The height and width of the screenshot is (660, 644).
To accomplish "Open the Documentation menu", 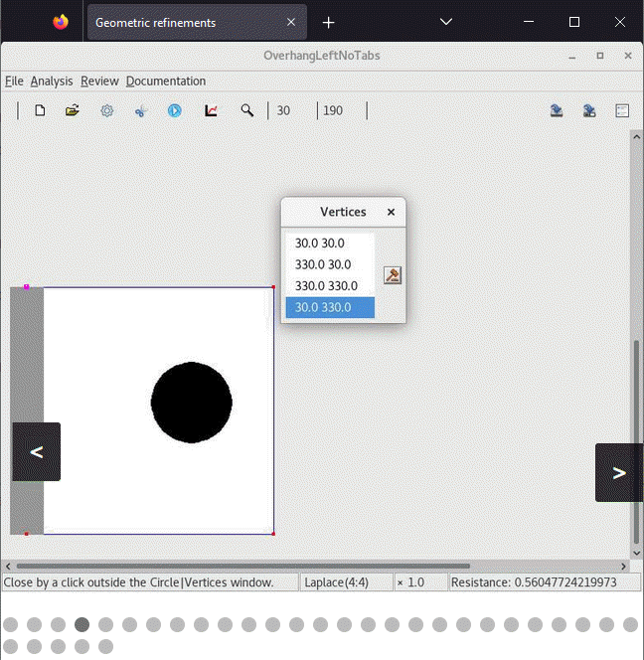I will click(x=166, y=82).
